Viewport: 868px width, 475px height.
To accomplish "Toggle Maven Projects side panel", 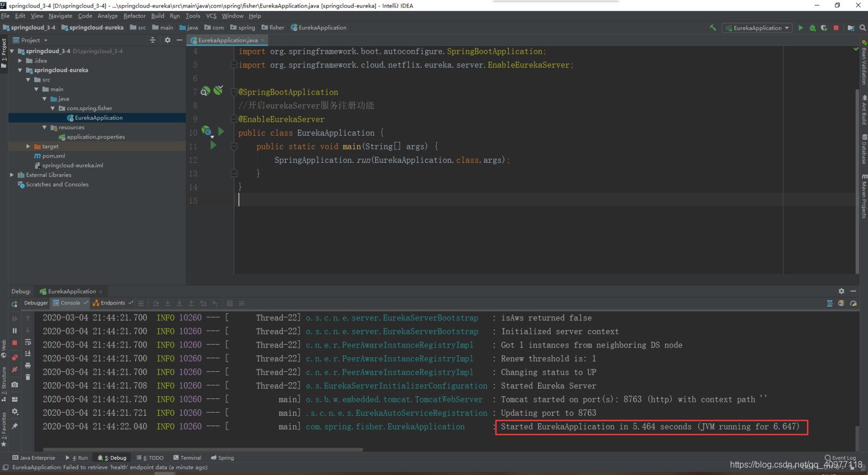I will [864, 197].
